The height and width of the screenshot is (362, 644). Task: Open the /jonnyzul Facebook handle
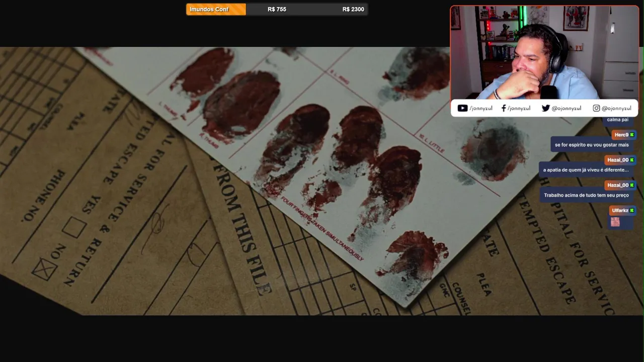coord(519,108)
